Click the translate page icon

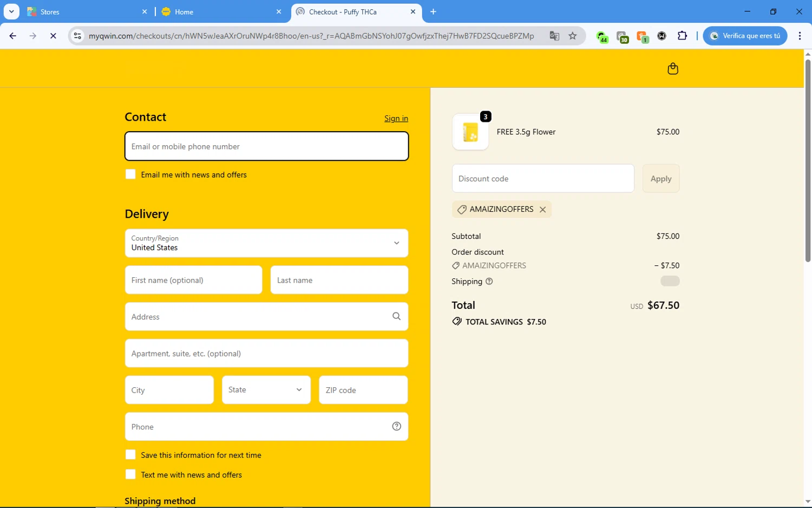coord(554,36)
